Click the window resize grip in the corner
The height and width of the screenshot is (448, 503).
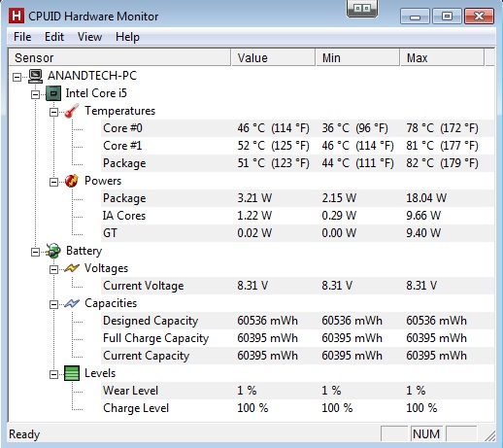490,435
